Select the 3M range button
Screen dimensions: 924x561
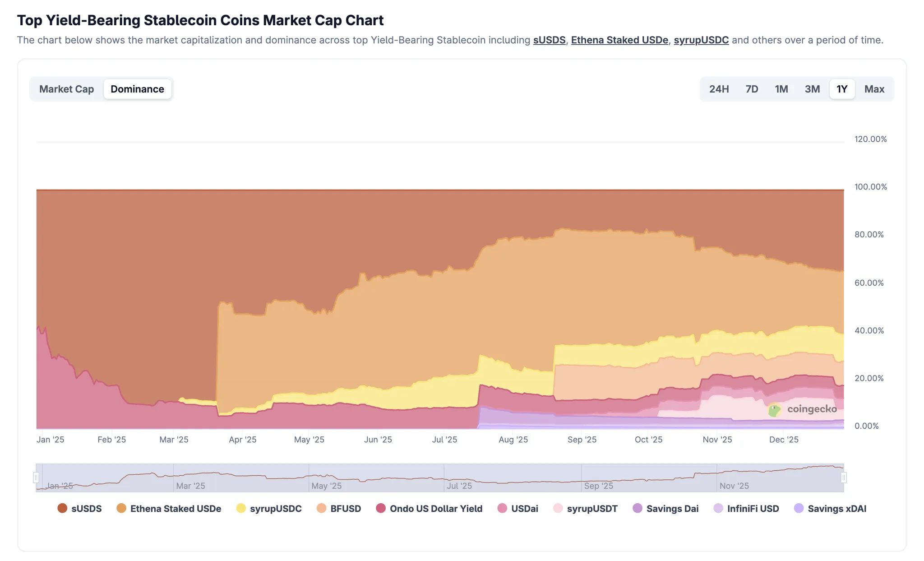(x=812, y=89)
